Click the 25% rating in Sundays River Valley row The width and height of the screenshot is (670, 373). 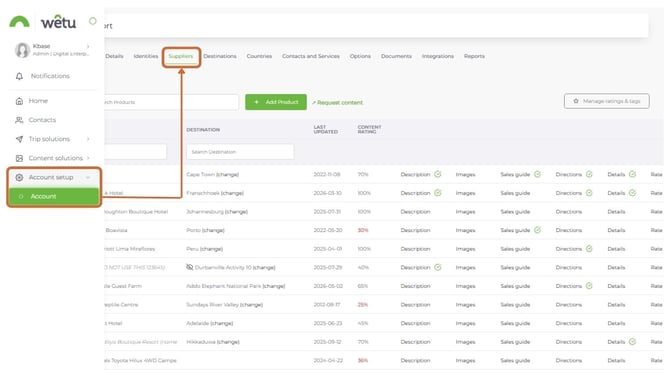click(x=363, y=305)
